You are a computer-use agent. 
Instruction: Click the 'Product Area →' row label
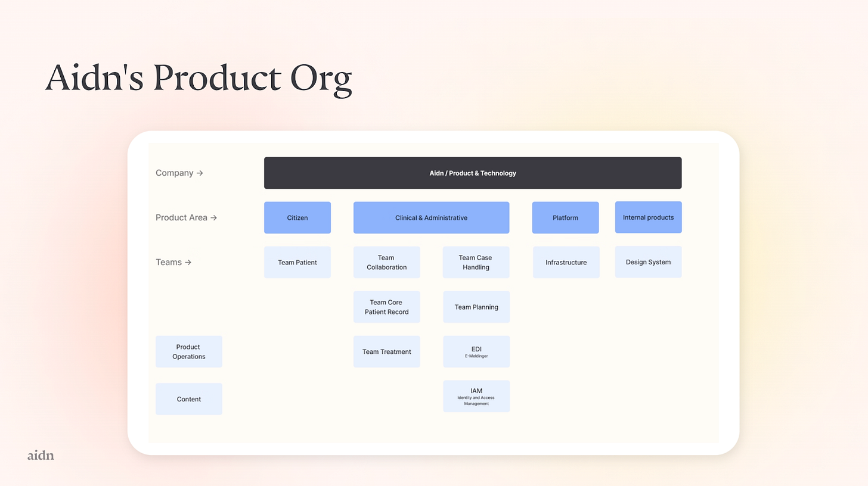pyautogui.click(x=187, y=217)
